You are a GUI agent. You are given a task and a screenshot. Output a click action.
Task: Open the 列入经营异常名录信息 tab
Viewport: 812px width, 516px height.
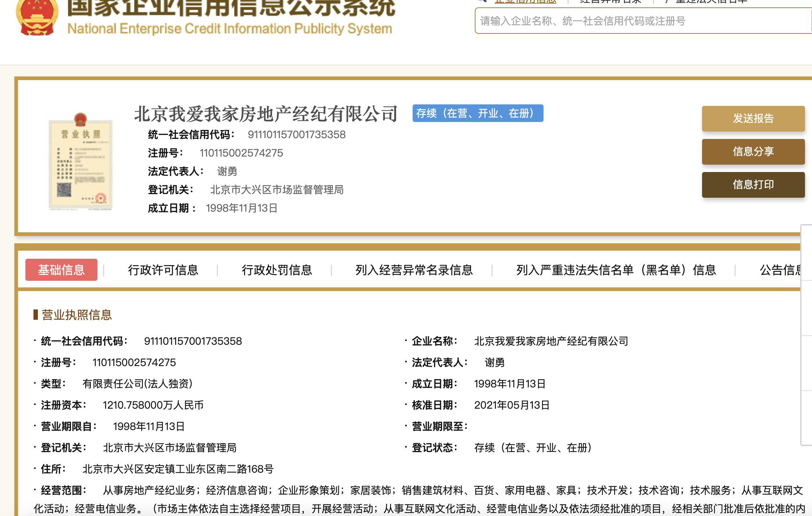414,270
